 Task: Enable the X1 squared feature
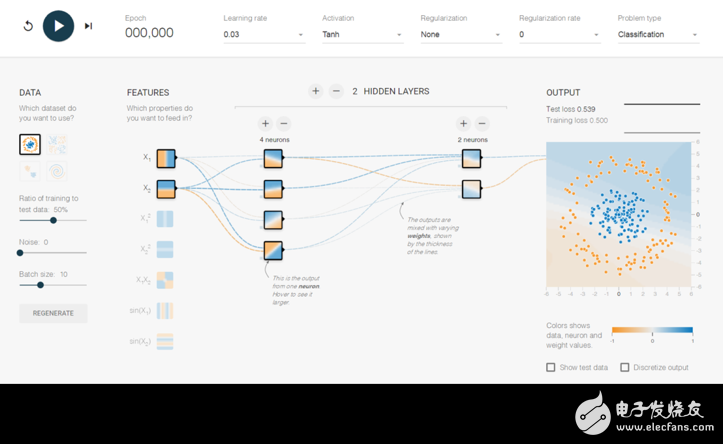coord(165,219)
